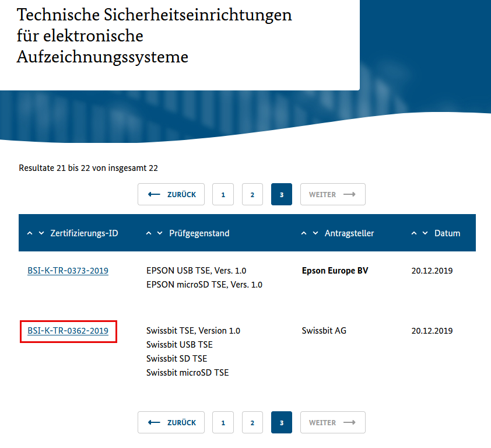
Task: Sort Zertifizierungs-ID column descending
Action: (x=41, y=233)
